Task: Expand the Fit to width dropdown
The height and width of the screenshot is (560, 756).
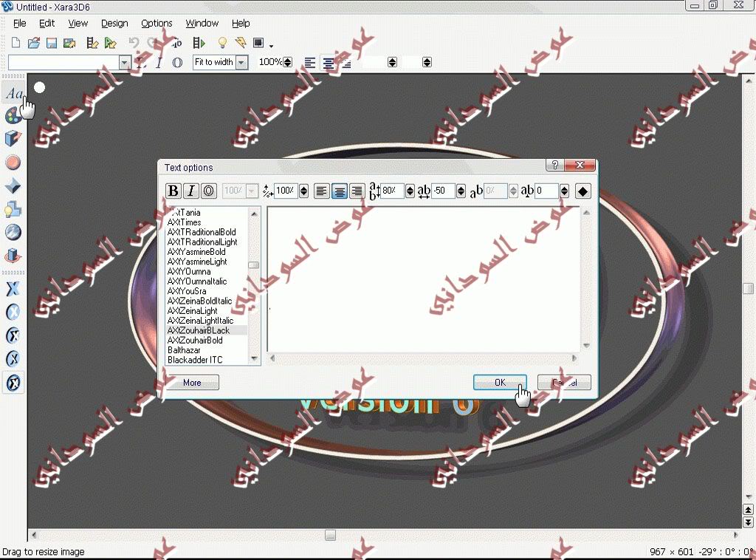Action: pos(242,62)
